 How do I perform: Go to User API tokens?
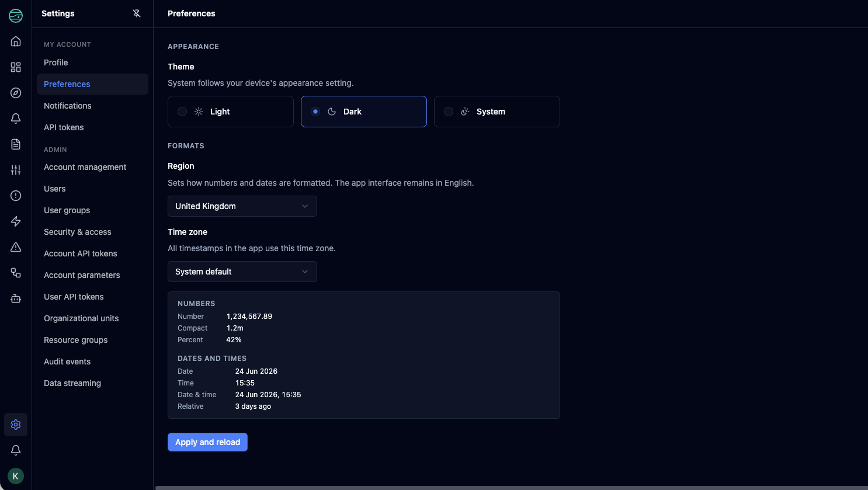pyautogui.click(x=92, y=297)
